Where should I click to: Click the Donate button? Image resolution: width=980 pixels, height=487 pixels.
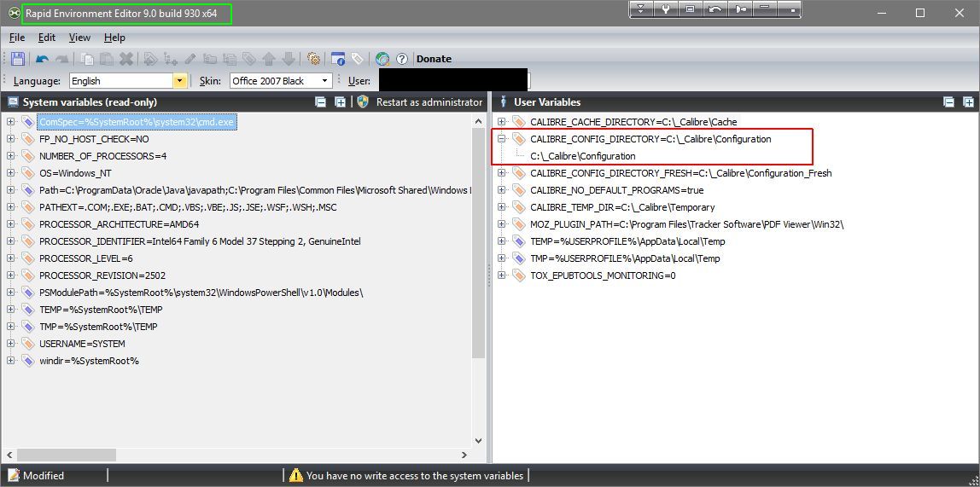tap(434, 59)
